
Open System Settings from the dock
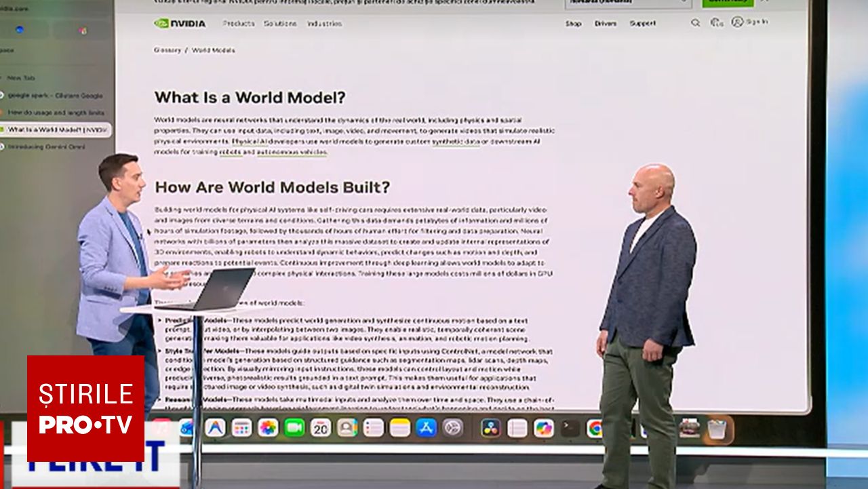tap(453, 427)
